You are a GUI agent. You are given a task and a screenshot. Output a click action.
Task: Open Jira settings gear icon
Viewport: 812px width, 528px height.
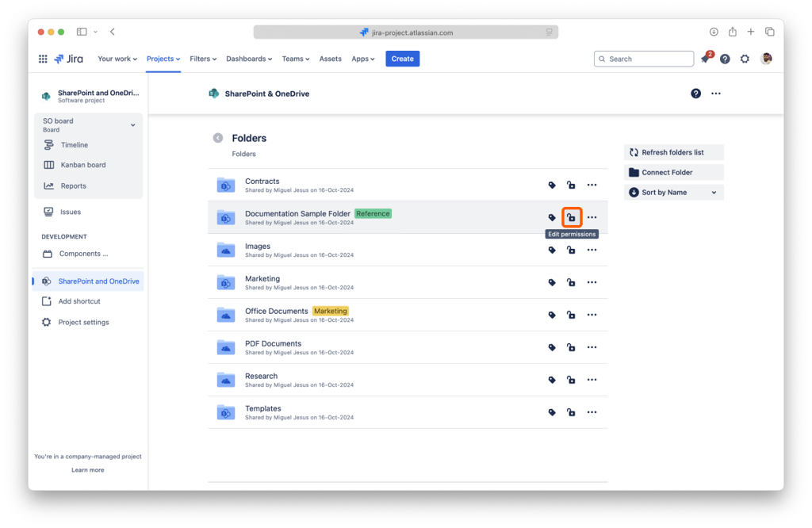(745, 59)
